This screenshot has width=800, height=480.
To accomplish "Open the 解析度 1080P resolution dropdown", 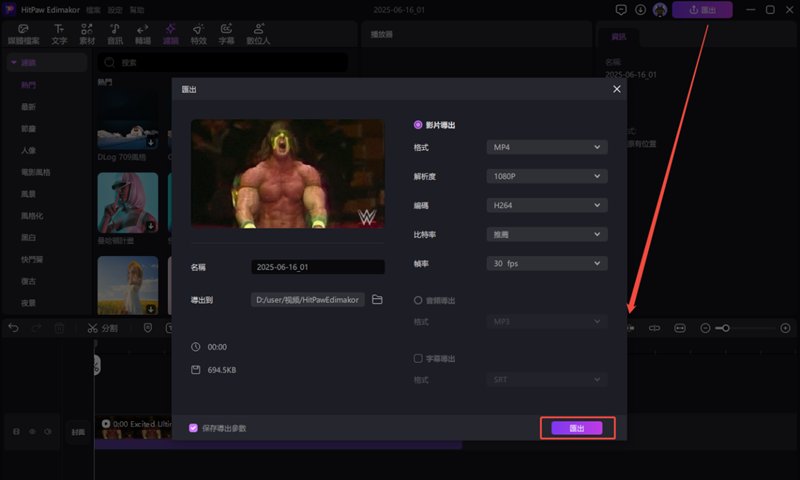I will (x=547, y=176).
